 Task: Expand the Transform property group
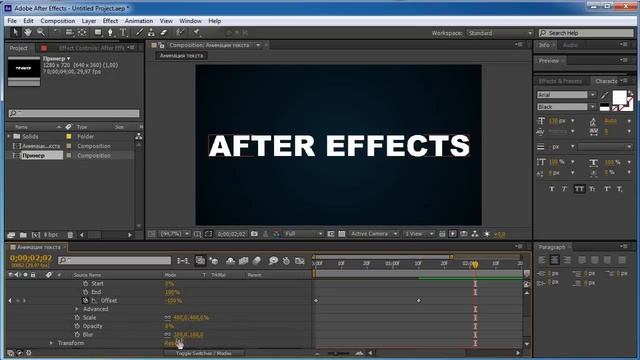tap(51, 343)
